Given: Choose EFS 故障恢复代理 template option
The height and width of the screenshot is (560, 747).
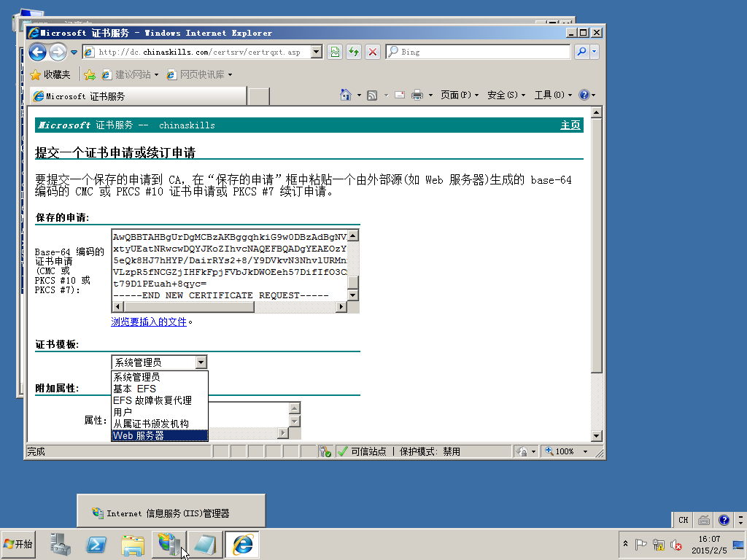Looking at the screenshot, I should tap(160, 400).
